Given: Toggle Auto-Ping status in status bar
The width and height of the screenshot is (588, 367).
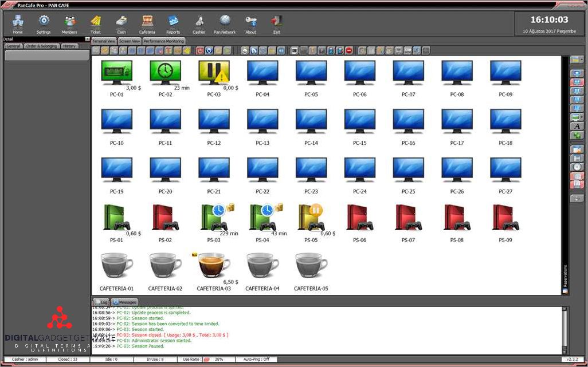Looking at the screenshot, I should (x=256, y=359).
